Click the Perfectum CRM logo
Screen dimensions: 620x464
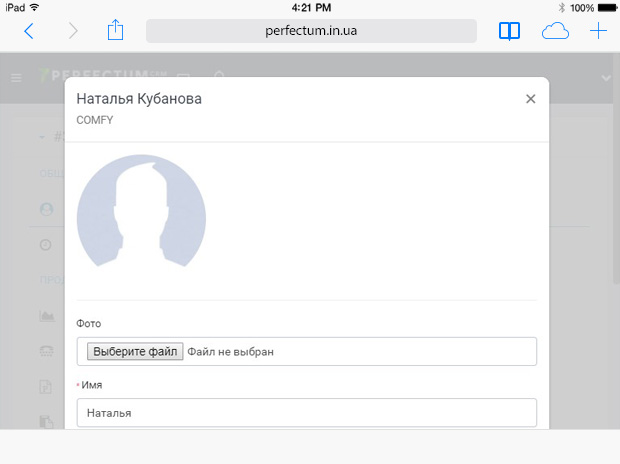pos(103,75)
